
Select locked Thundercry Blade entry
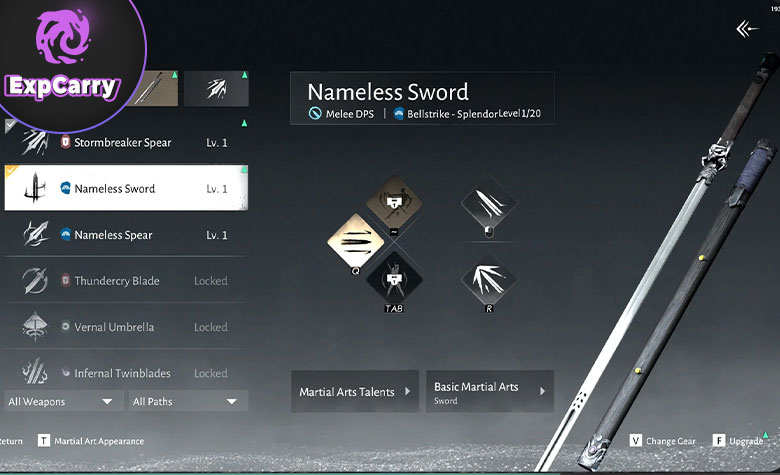click(x=124, y=281)
